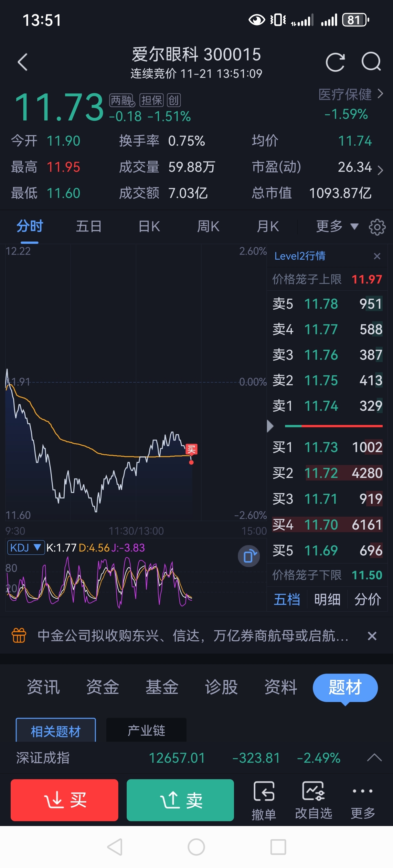Tap the red 买 buy button

coord(64,800)
